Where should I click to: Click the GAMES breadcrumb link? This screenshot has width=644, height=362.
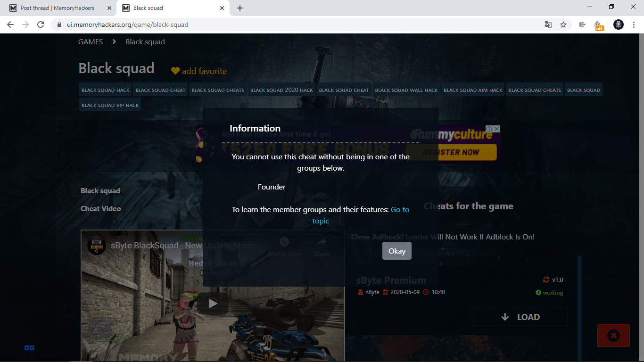(91, 41)
